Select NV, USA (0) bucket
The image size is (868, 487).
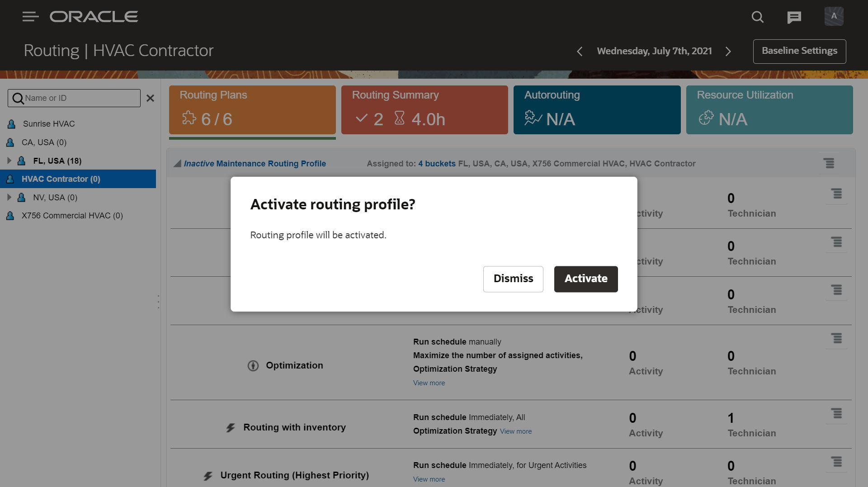55,198
